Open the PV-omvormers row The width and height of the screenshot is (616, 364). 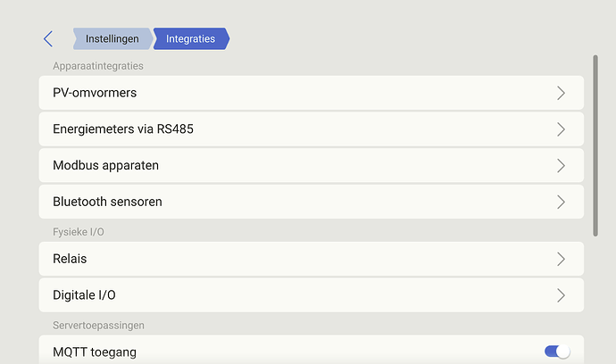[268, 93]
